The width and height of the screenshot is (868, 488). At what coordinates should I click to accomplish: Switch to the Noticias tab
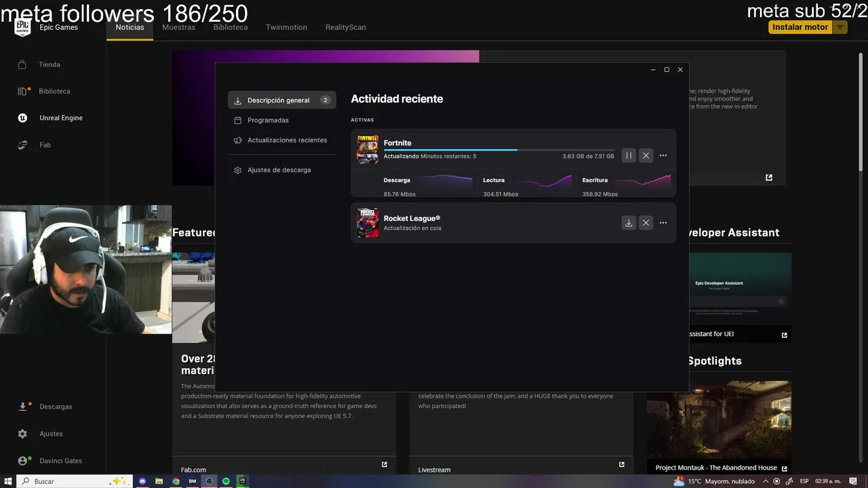point(130,27)
